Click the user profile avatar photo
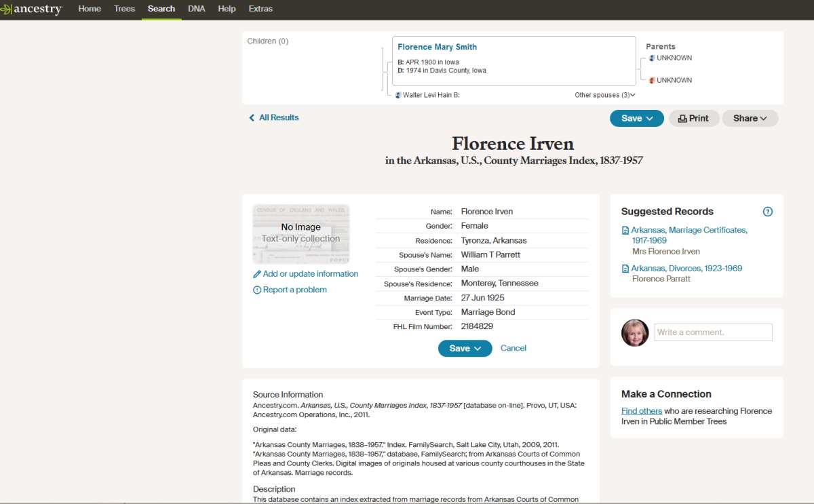The width and height of the screenshot is (814, 504). [635, 332]
